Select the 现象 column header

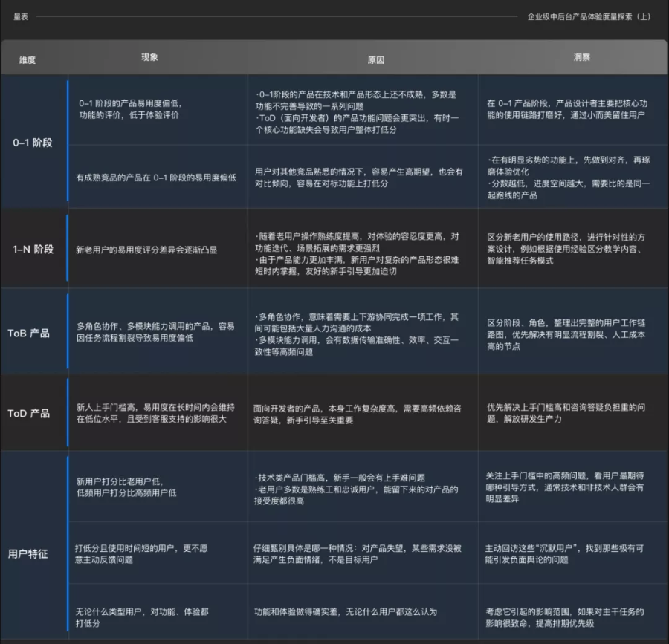[x=150, y=57]
